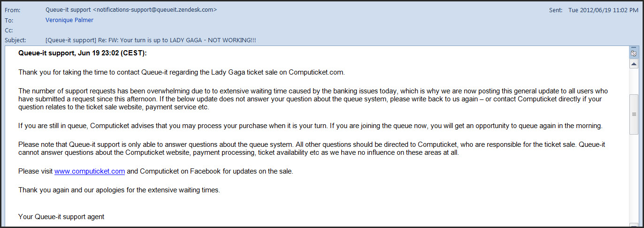Image resolution: width=644 pixels, height=228 pixels.
Task: Click the 'Thank you for taking the time' paragraph
Action: coord(182,72)
